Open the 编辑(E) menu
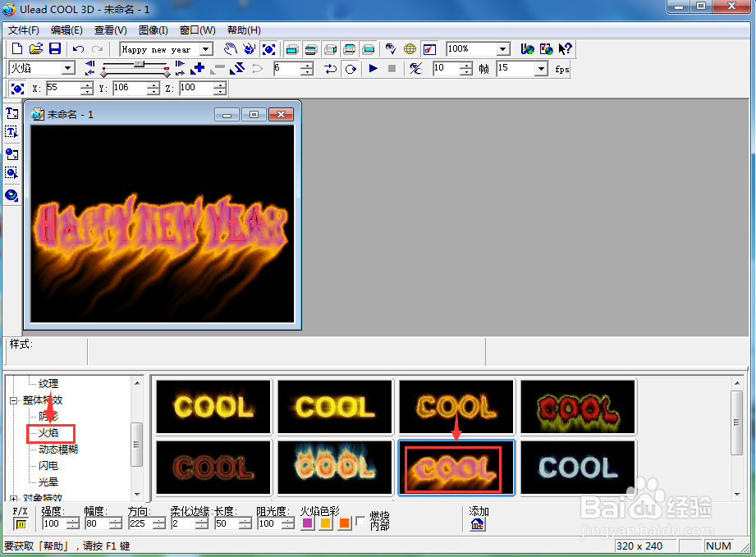The image size is (756, 557). 66,30
